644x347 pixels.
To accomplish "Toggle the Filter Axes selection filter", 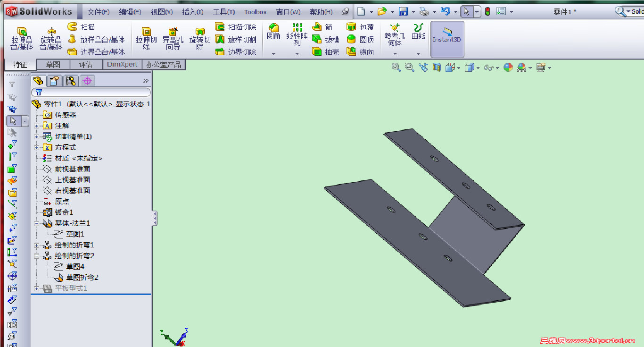I will pyautogui.click(x=12, y=204).
